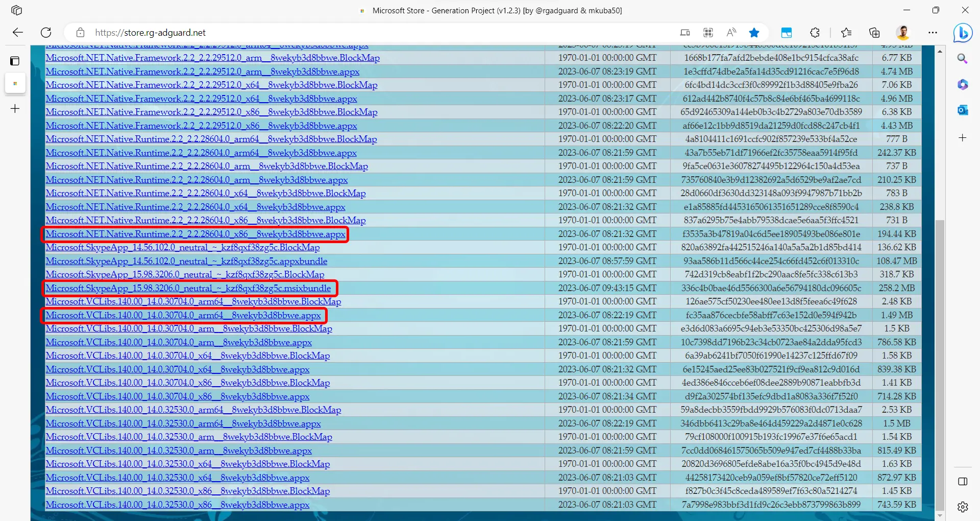Image resolution: width=980 pixels, height=521 pixels.
Task: Download Microsoft.SkypeApp 15.98.3206.0 msixbundle link
Action: (188, 288)
